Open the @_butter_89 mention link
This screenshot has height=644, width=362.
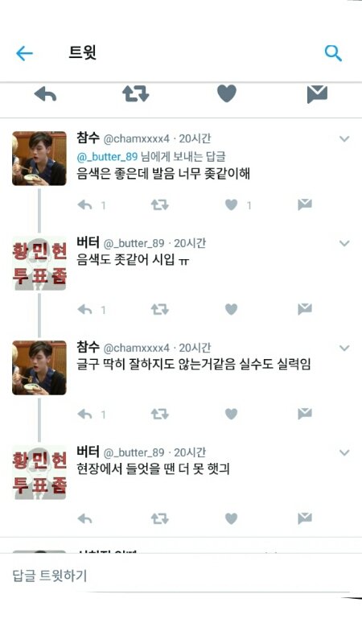click(x=107, y=156)
